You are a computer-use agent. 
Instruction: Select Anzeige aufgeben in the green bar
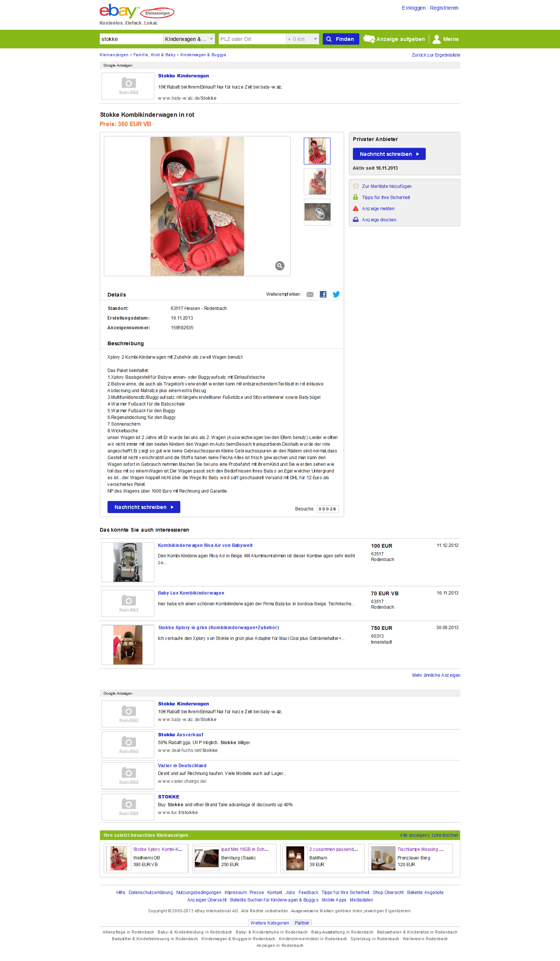click(x=394, y=39)
